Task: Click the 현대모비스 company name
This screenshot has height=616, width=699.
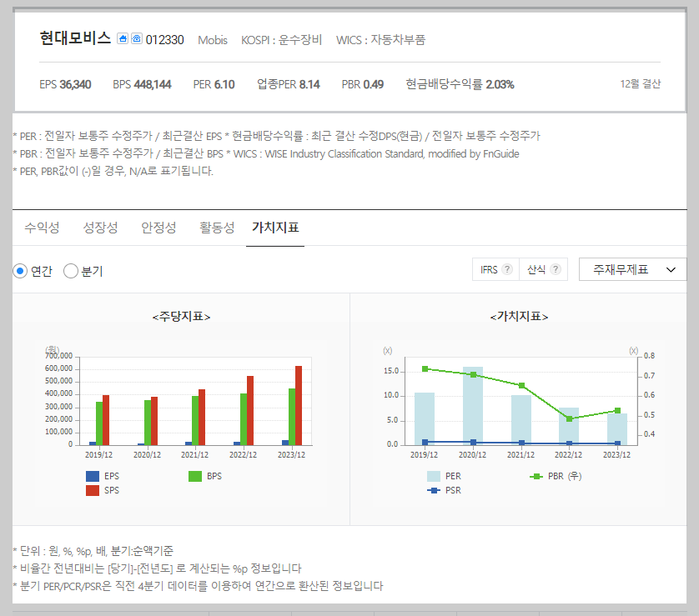Action: [x=75, y=38]
